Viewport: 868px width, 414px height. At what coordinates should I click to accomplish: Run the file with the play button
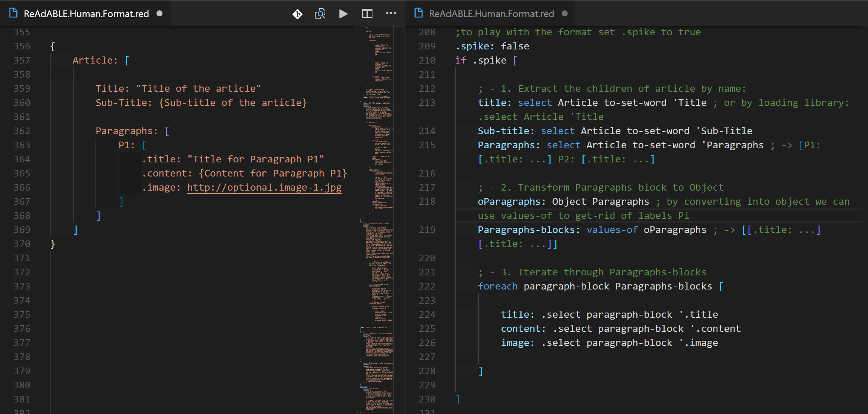click(x=343, y=14)
